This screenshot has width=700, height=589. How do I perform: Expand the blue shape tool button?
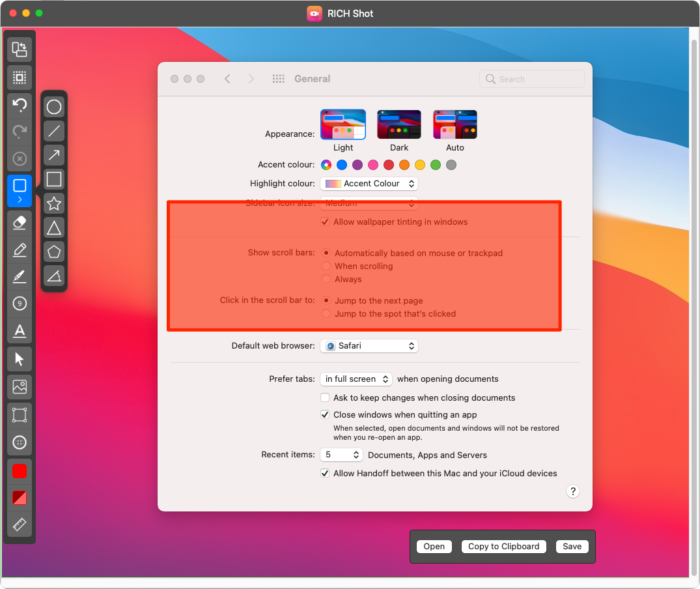click(x=19, y=191)
